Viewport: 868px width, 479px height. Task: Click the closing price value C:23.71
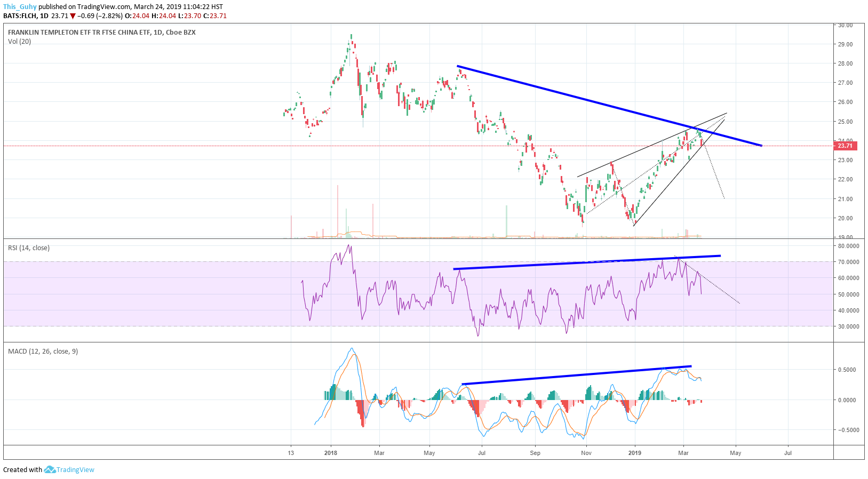215,15
